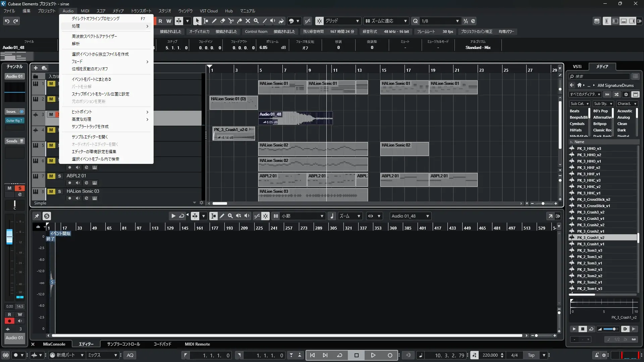This screenshot has height=362, width=644.
Task: Select the Glue tool
Action: 239,21
